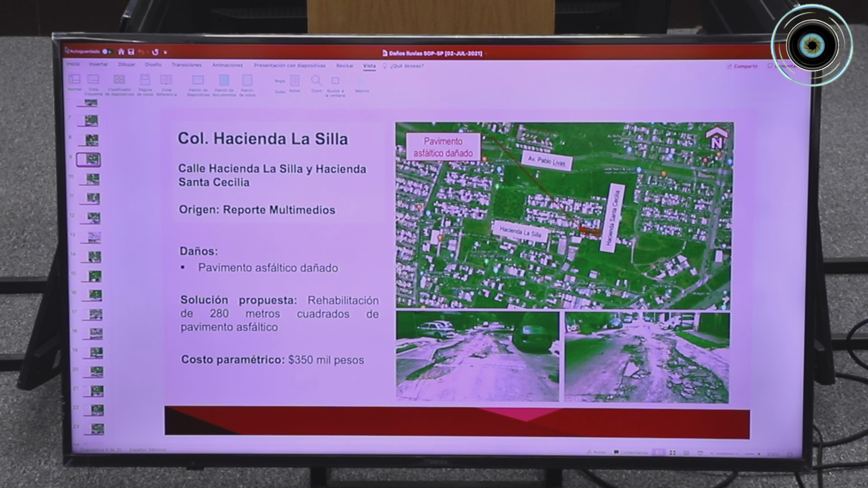
Task: Click the Save disk icon
Action: pyautogui.click(x=131, y=52)
